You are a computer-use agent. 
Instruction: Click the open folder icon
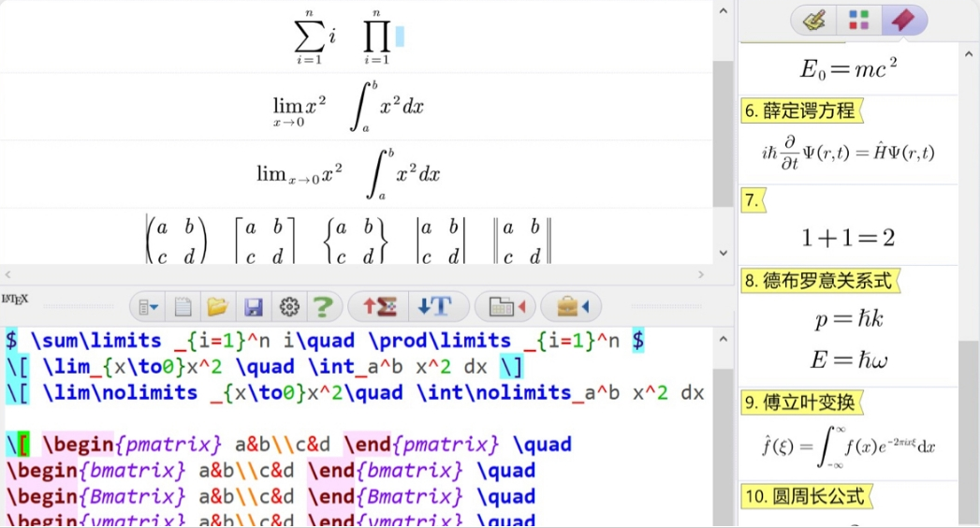(218, 306)
